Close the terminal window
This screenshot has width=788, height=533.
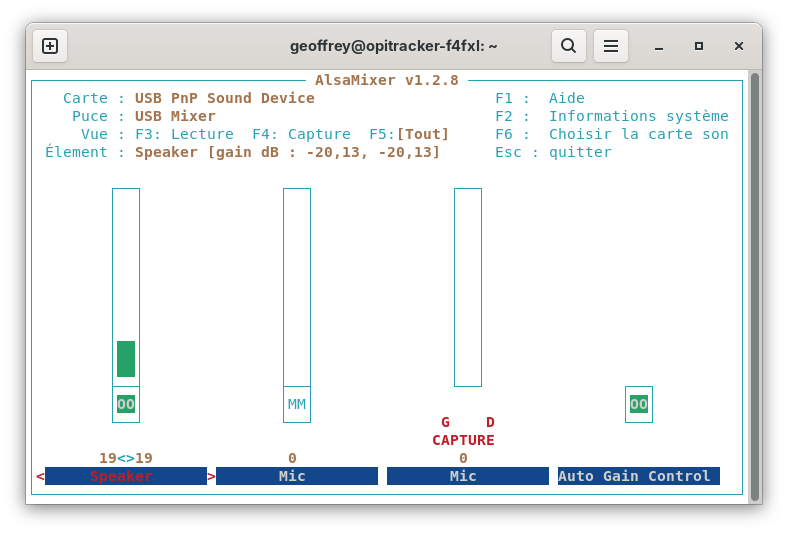click(739, 46)
